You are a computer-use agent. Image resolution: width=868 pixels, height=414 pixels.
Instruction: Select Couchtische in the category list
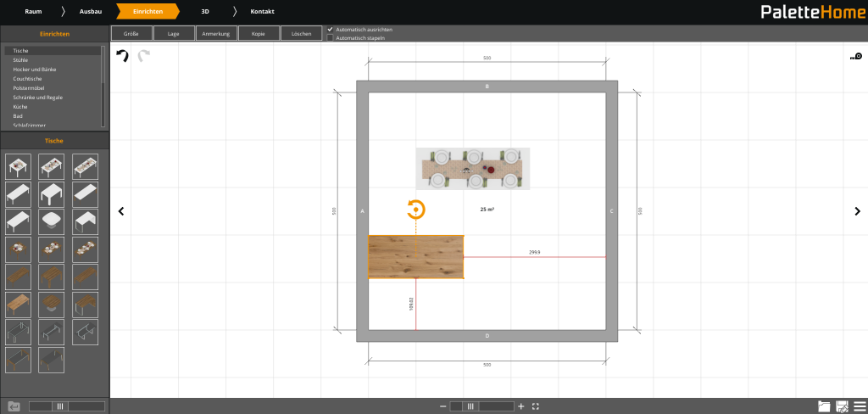tap(27, 79)
